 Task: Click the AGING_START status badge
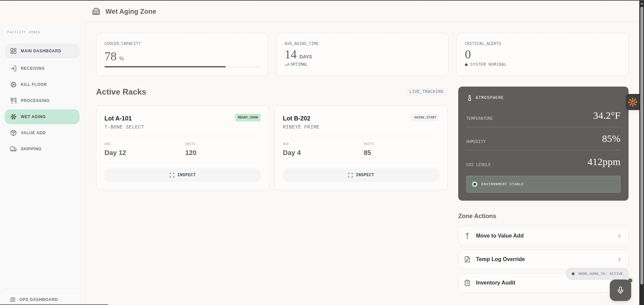pos(425,117)
